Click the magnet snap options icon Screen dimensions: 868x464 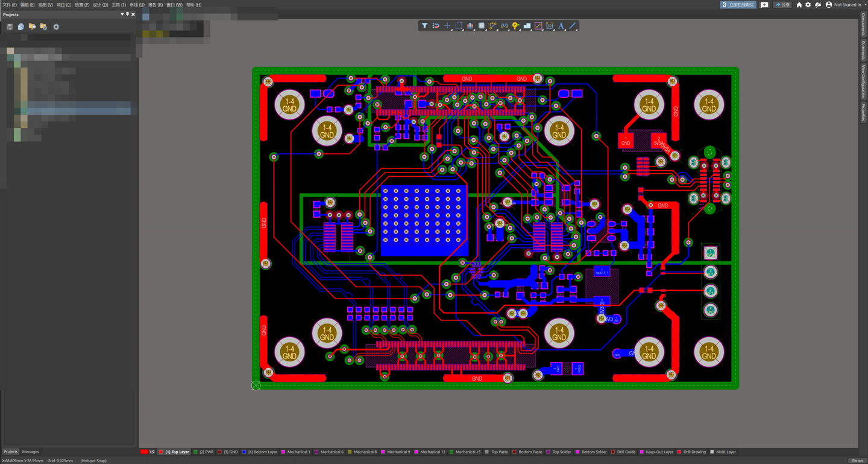[436, 26]
